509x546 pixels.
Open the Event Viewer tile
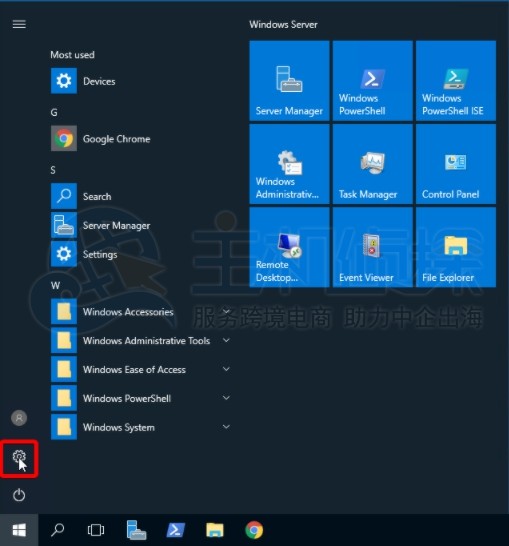373,247
